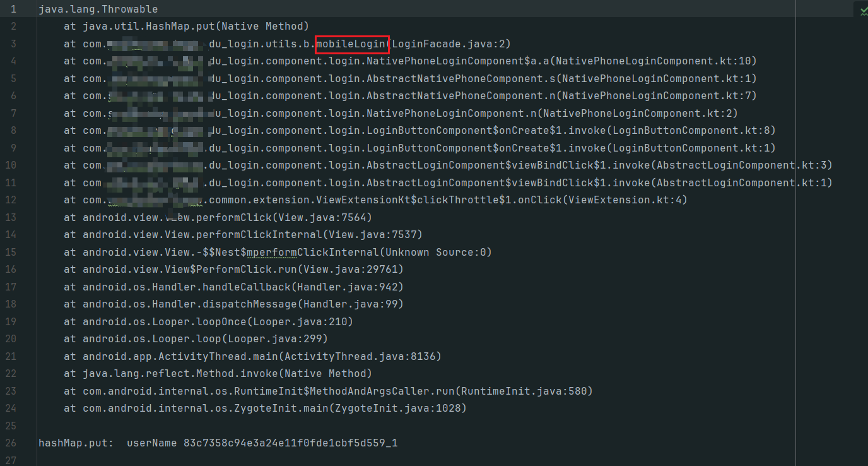
Task: Click 'java.lang.Throwable' text on line 1
Action: point(98,9)
